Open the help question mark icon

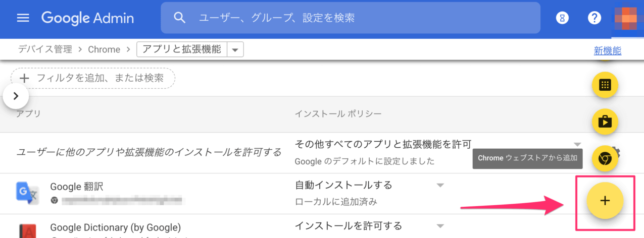point(595,18)
